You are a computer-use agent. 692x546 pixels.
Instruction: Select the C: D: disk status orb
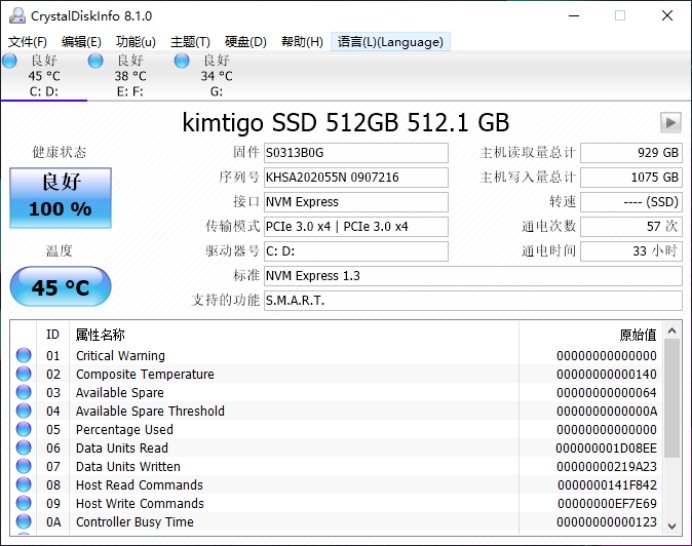(10, 61)
